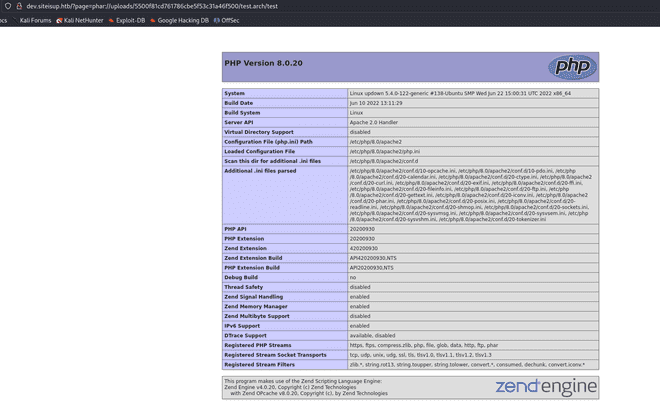Click the Thread Safety row label
This screenshot has width=660, height=403.
tap(245, 287)
